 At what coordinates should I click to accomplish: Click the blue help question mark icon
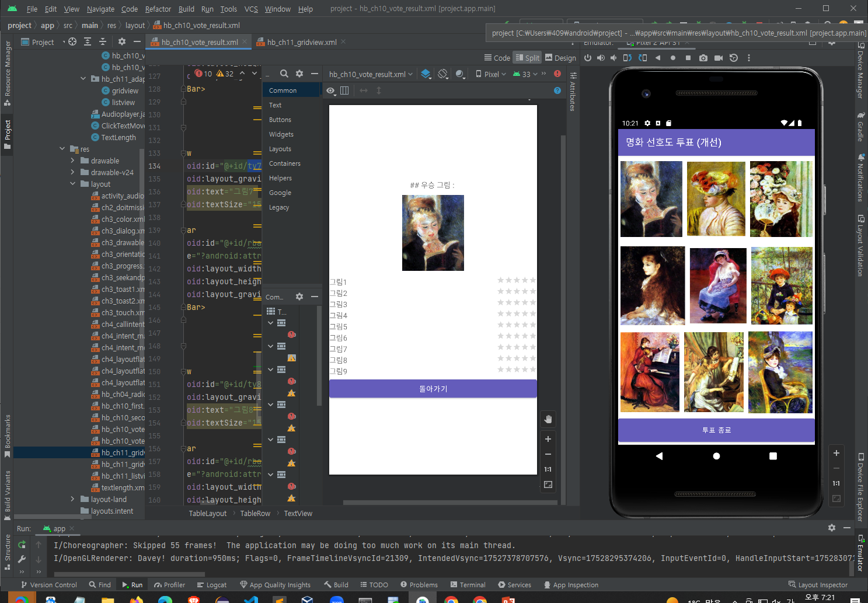pos(557,90)
